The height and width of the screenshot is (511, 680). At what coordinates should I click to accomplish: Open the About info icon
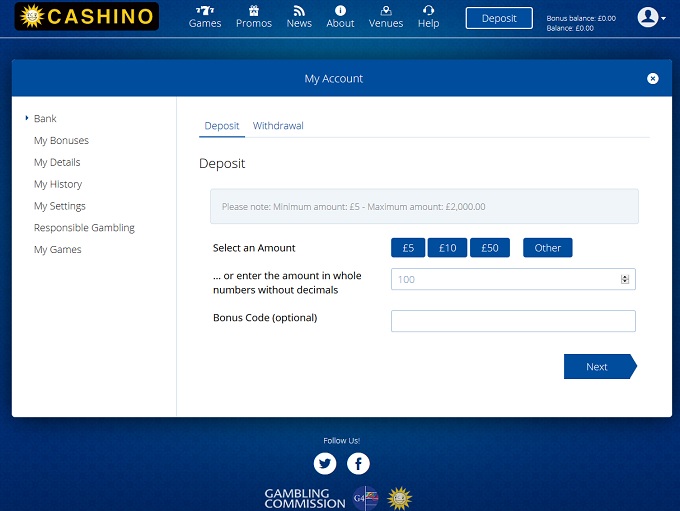[340, 11]
